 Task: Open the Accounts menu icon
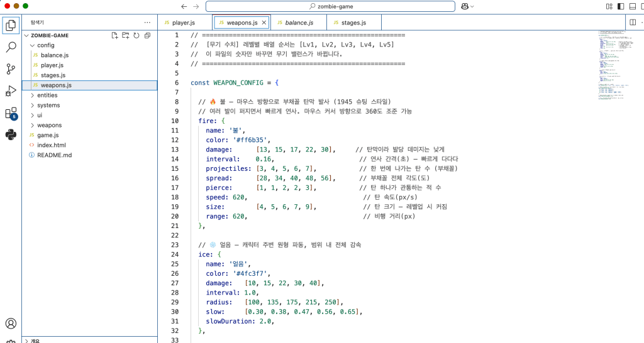coord(11,324)
